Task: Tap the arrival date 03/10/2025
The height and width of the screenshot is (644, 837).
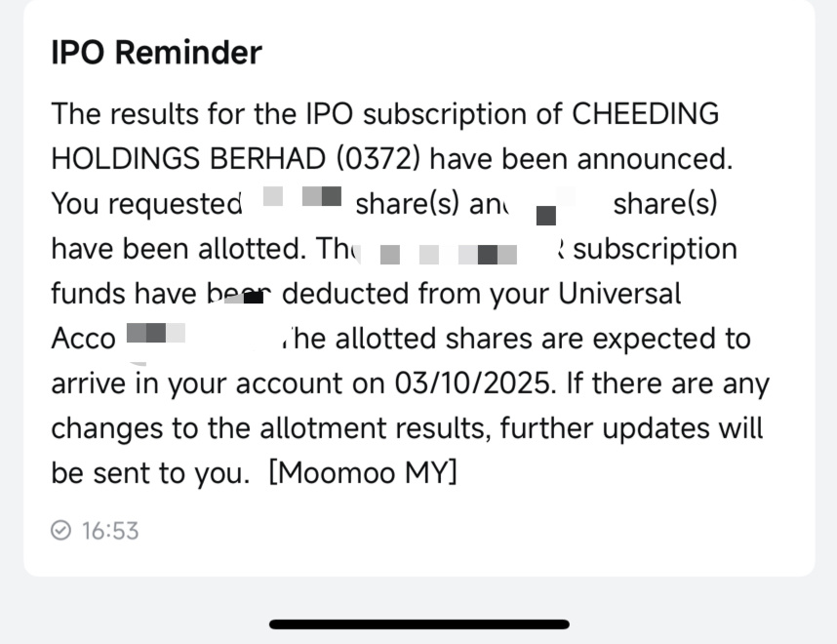Action: point(472,382)
